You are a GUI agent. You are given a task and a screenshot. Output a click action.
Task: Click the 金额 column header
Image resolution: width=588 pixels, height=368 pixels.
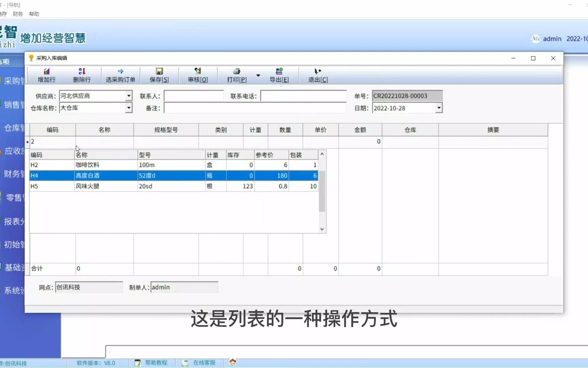coord(360,130)
